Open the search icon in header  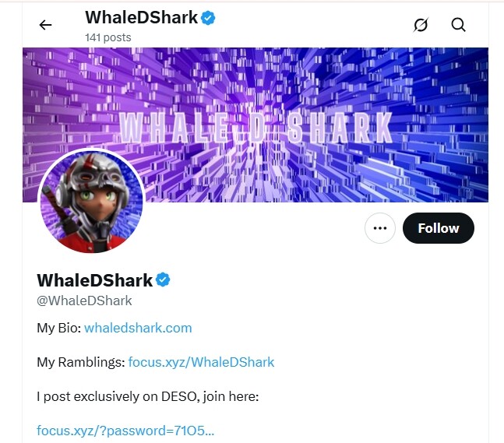point(459,25)
